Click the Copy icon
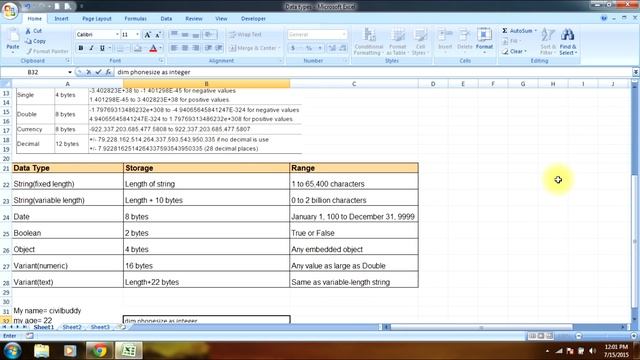Screen dimensions: 640x360 click(28, 41)
